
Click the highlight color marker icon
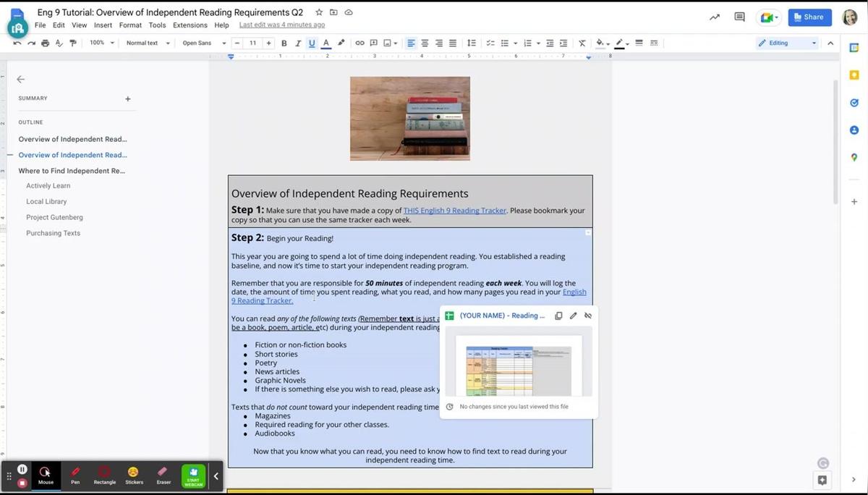tap(341, 43)
